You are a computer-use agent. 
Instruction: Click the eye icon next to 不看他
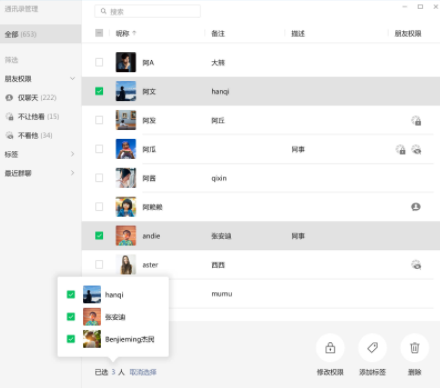pyautogui.click(x=9, y=135)
